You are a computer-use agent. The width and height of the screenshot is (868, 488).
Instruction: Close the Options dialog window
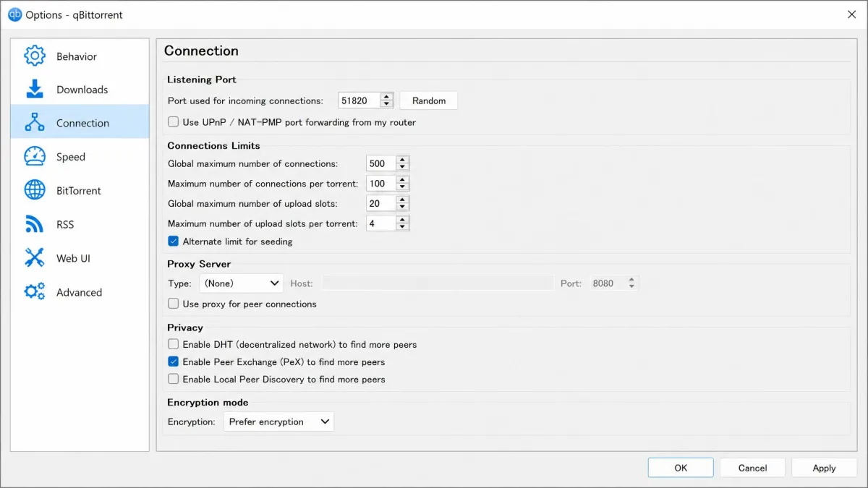[x=851, y=14]
